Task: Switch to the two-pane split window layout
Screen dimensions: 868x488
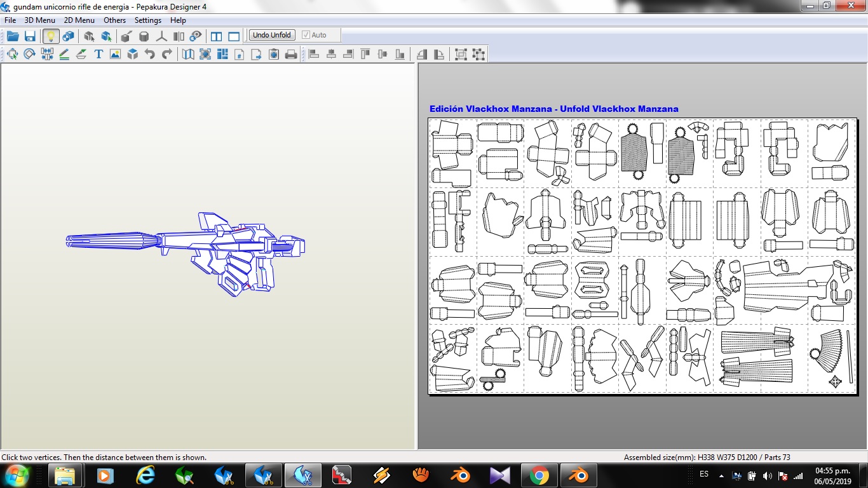Action: [x=217, y=36]
